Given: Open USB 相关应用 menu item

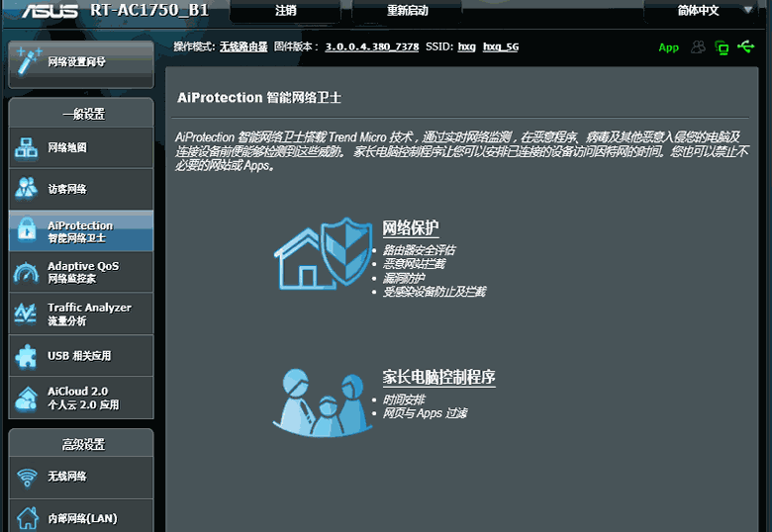Looking at the screenshot, I should tap(81, 355).
